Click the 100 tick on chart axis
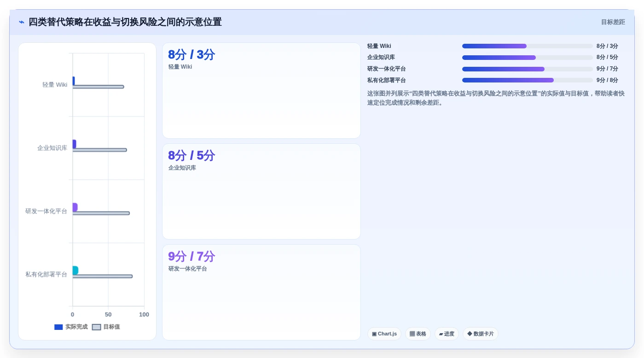 tap(144, 315)
